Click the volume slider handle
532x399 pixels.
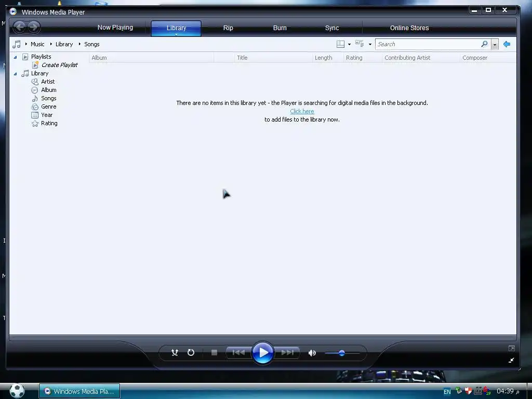click(x=342, y=353)
